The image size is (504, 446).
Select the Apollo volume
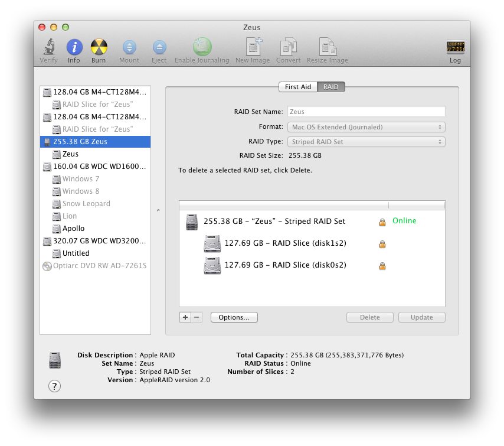point(95,229)
